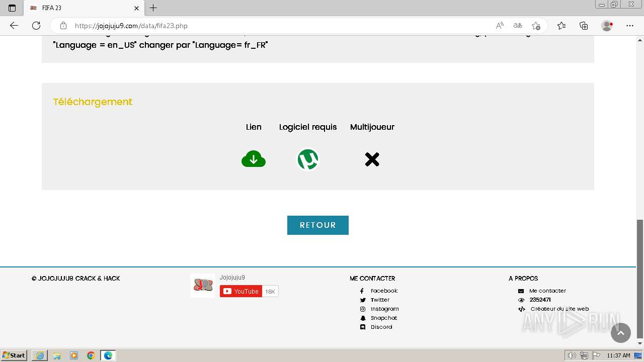
Task: Open the Facebook contact link
Action: point(384,291)
